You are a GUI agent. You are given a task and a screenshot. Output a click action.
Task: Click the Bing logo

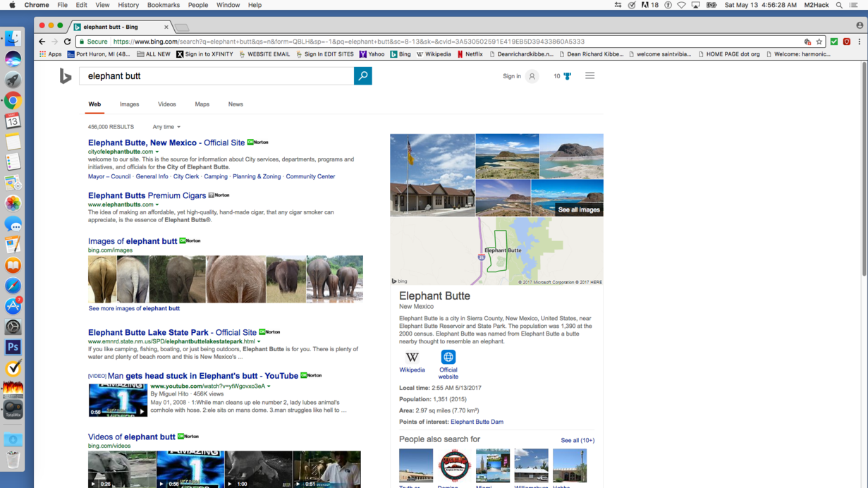(x=66, y=76)
